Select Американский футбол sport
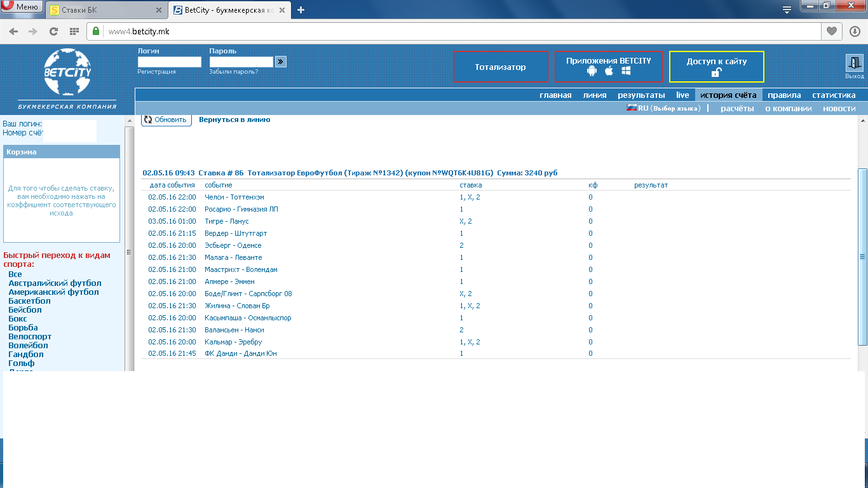The height and width of the screenshot is (488, 868). [53, 292]
